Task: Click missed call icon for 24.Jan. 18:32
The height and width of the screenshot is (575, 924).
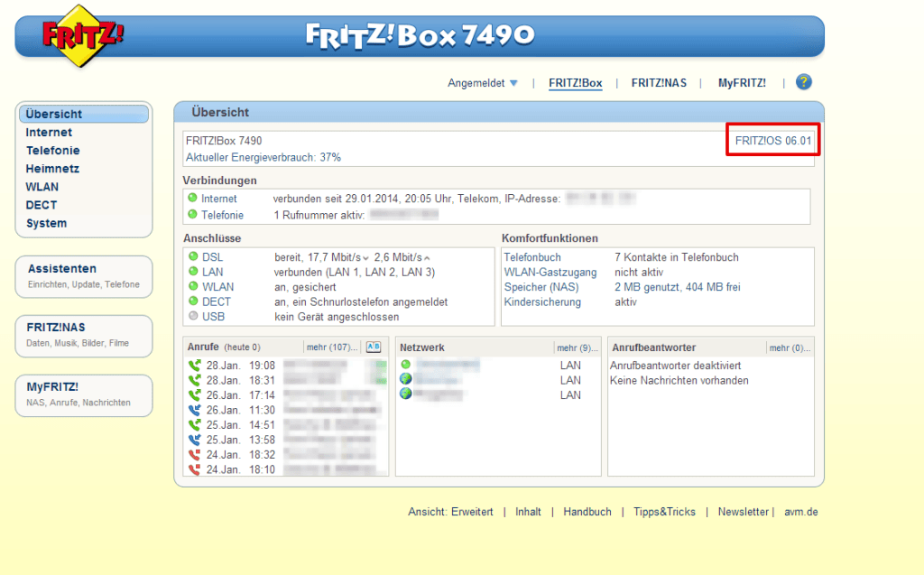Action: (x=195, y=454)
